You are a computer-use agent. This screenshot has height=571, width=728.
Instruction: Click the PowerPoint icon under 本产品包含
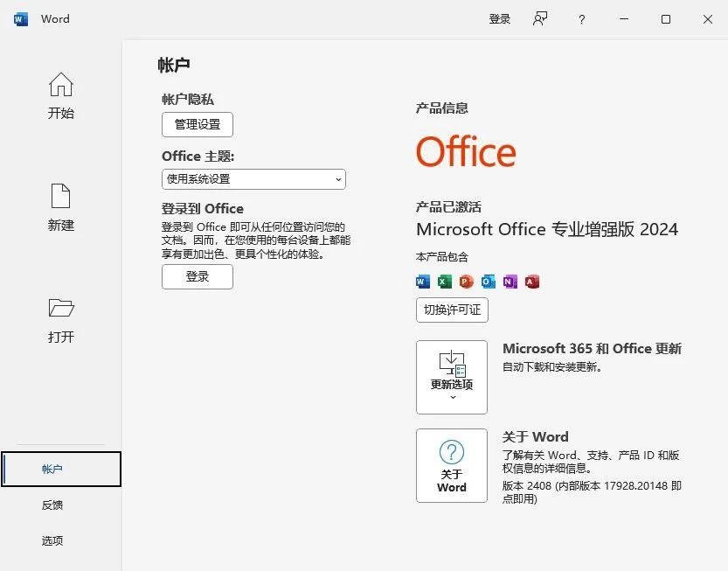pyautogui.click(x=466, y=282)
